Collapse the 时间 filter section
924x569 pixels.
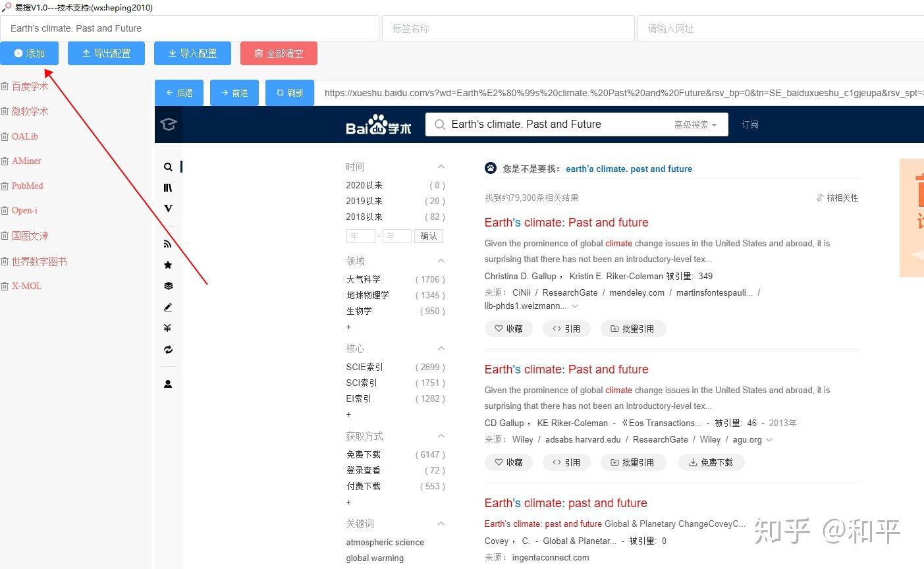[441, 167]
